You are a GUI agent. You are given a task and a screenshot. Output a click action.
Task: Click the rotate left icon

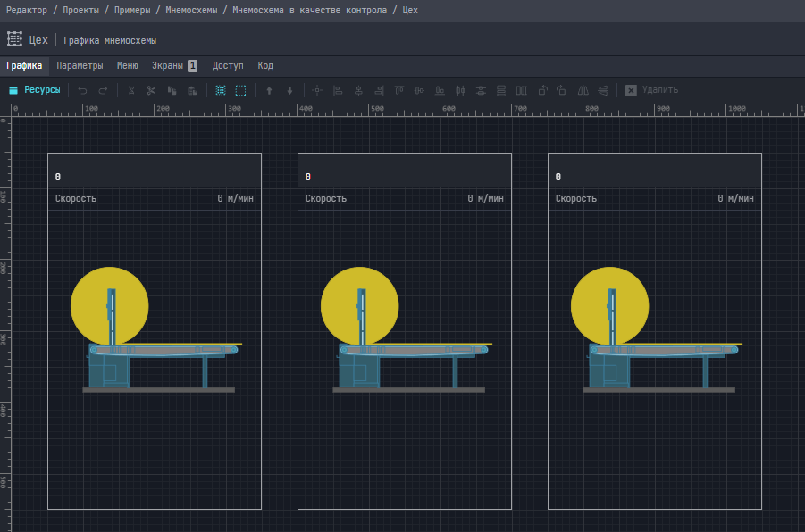click(x=542, y=90)
